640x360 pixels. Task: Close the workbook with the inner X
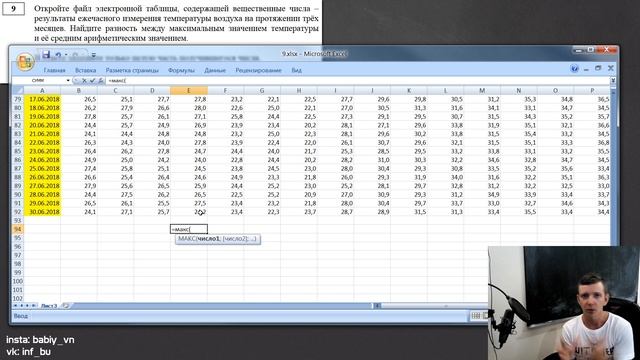(611, 69)
